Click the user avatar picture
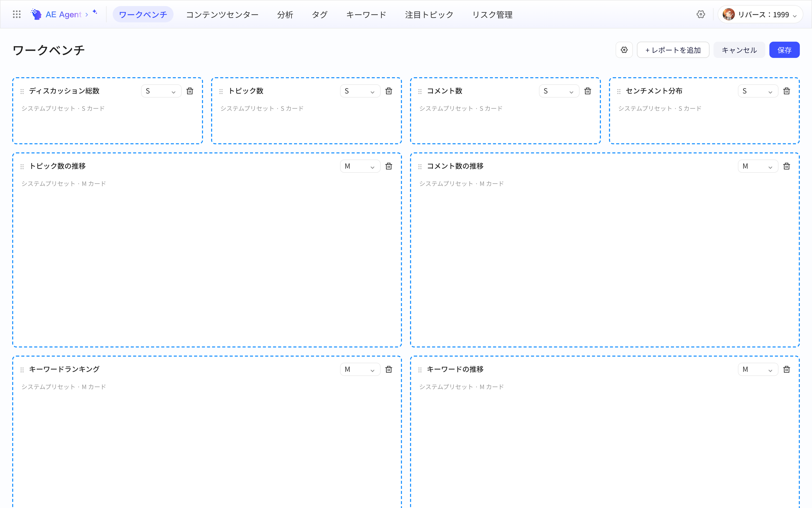This screenshot has height=508, width=812. (729, 14)
